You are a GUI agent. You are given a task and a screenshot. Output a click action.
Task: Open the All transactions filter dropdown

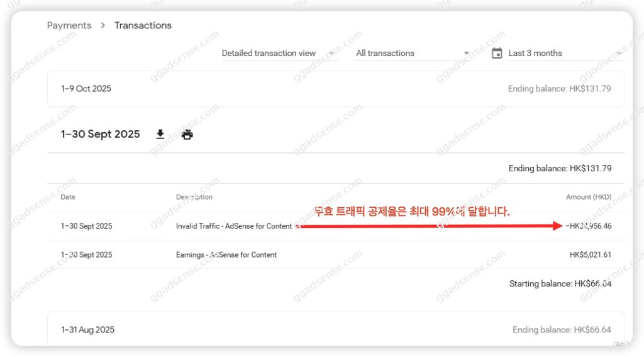click(x=413, y=53)
